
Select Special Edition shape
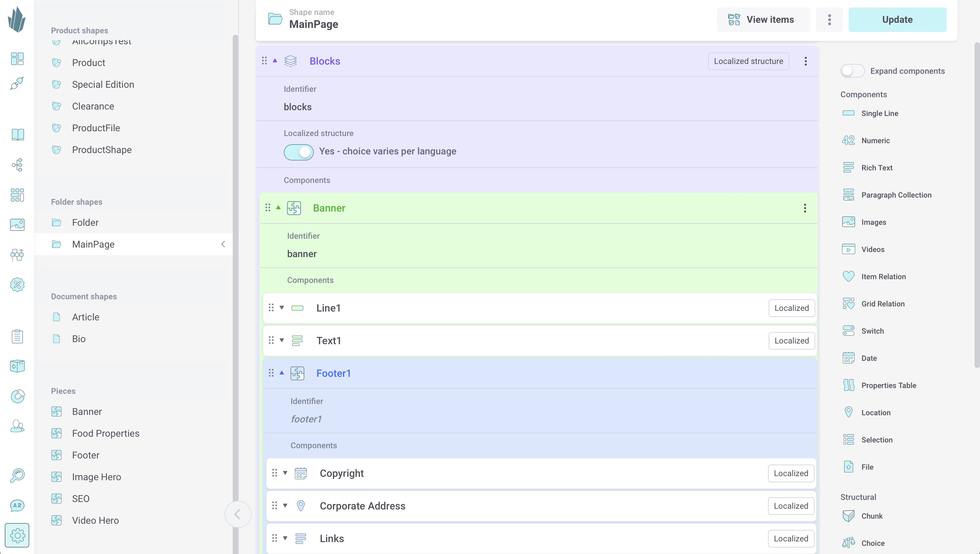[133, 84]
